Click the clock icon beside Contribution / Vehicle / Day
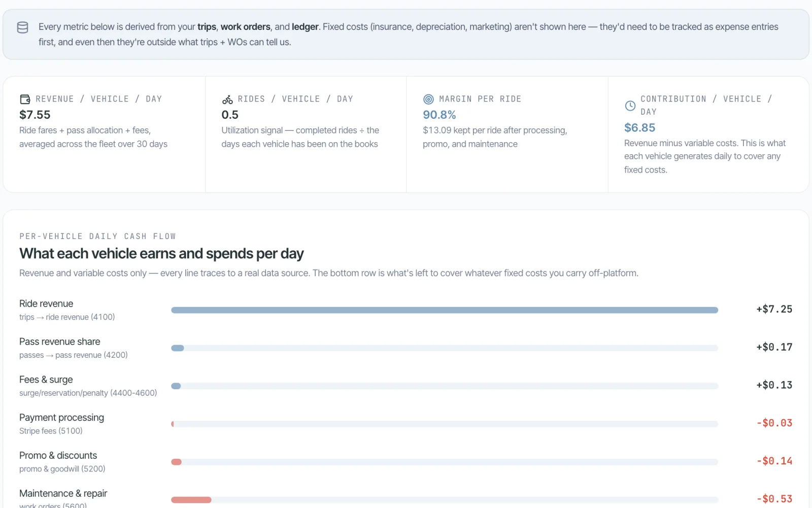 tap(630, 106)
